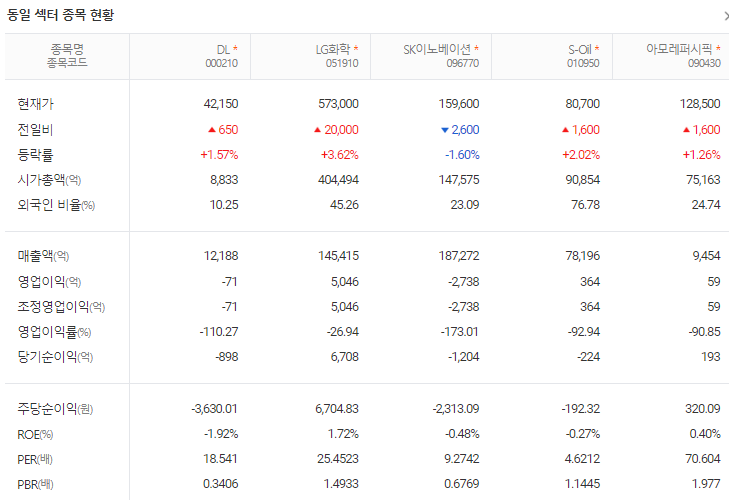The image size is (729, 500).
Task: Select the PBR(배) row label
Action: click(x=35, y=485)
